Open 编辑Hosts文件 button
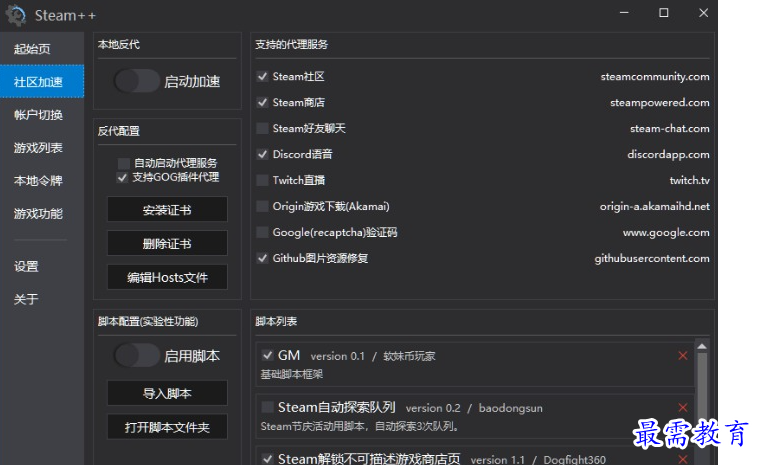The width and height of the screenshot is (757, 465). (167, 277)
